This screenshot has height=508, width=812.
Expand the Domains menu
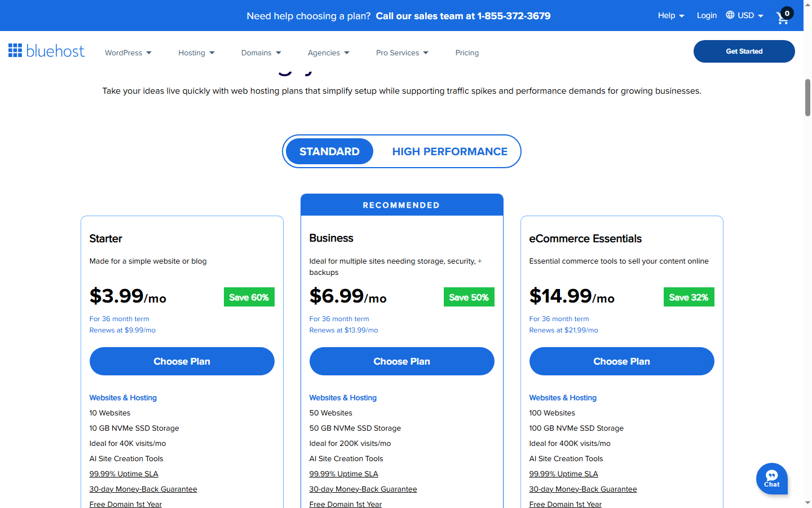(x=261, y=52)
